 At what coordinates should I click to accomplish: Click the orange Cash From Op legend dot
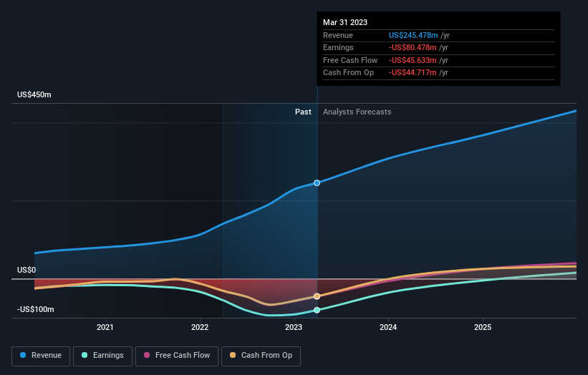pyautogui.click(x=233, y=355)
